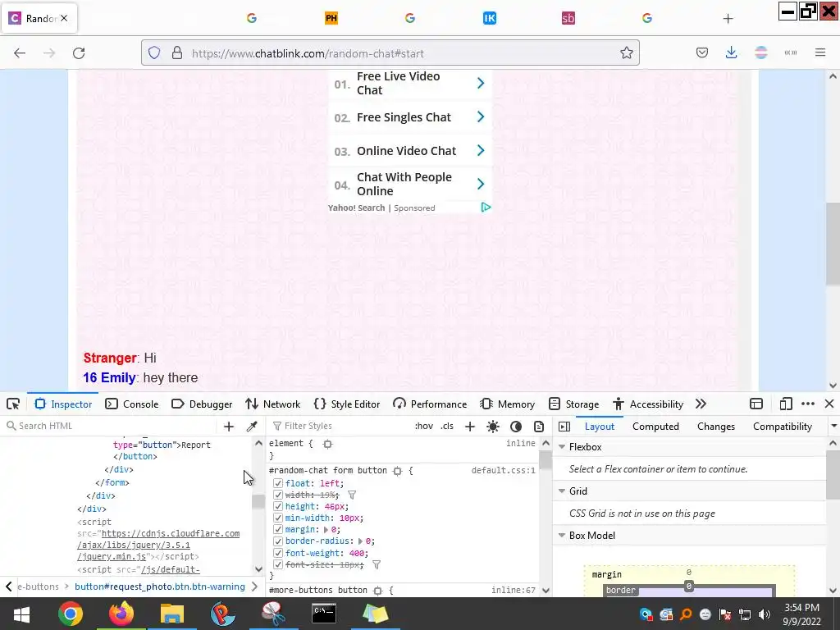Open Chrome from the Windows taskbar
This screenshot has width=840, height=630.
pyautogui.click(x=71, y=614)
